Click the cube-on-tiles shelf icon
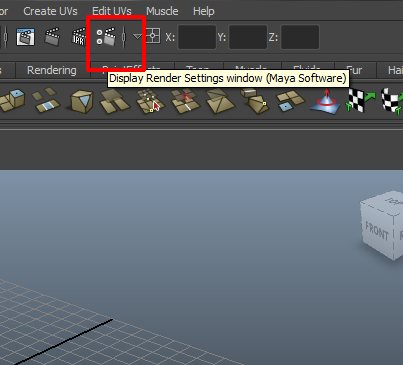This screenshot has width=403, height=365. tap(12, 100)
